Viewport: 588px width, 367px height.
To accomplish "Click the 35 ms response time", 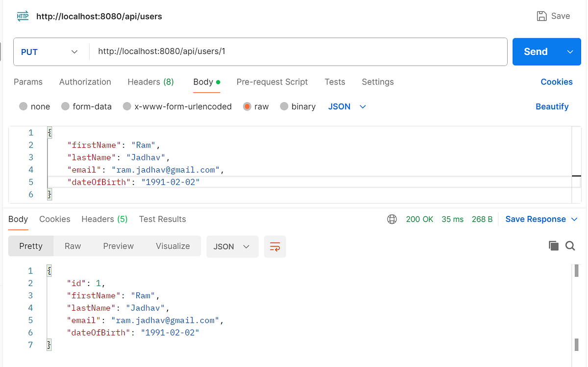I will (452, 219).
